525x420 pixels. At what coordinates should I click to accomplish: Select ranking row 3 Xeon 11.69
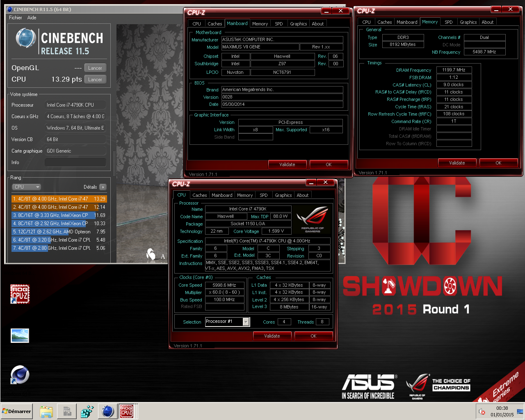59,215
